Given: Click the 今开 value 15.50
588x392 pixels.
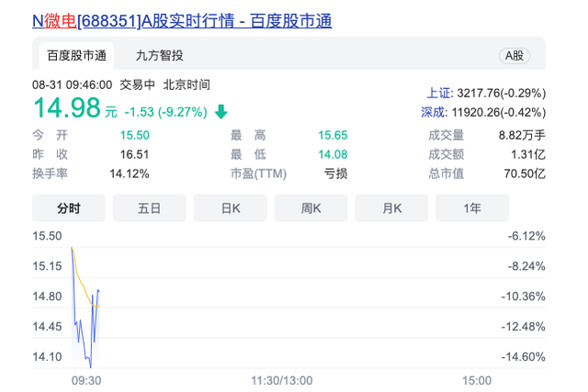Looking at the screenshot, I should tap(135, 135).
